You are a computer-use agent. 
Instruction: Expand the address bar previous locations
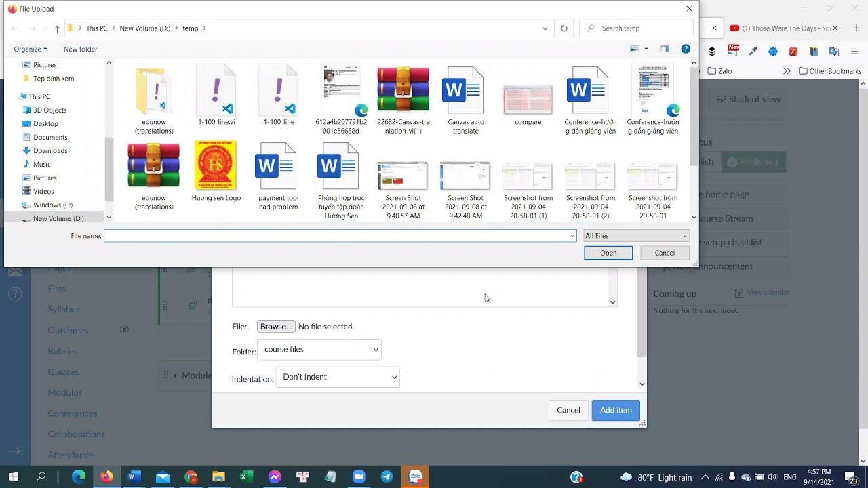[x=545, y=28]
